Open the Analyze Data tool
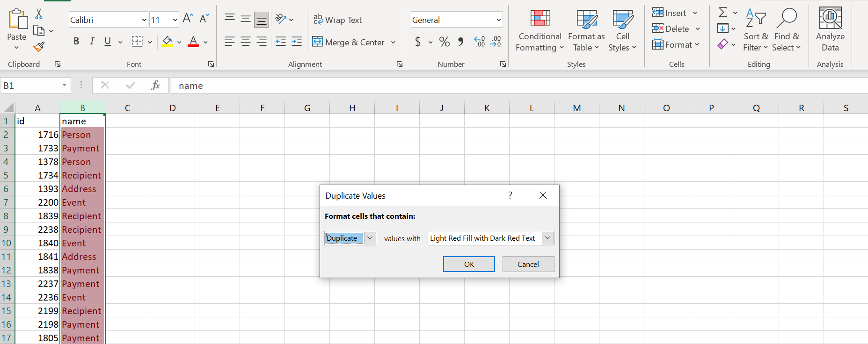This screenshot has height=344, width=868. (830, 29)
